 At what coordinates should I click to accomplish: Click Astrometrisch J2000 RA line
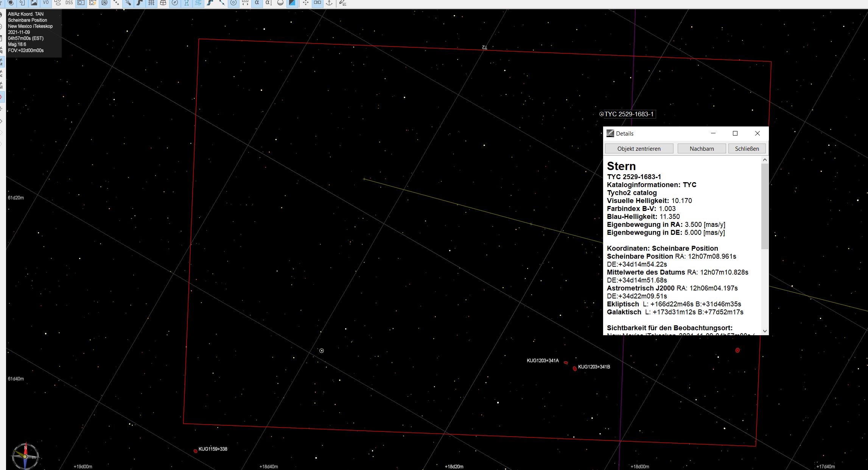[672, 288]
